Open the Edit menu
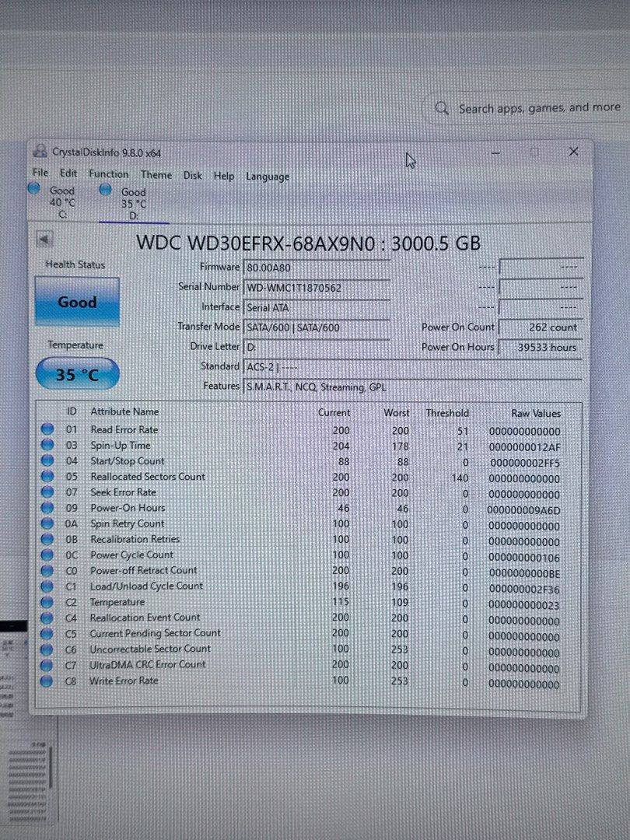630x840 pixels. pos(68,173)
